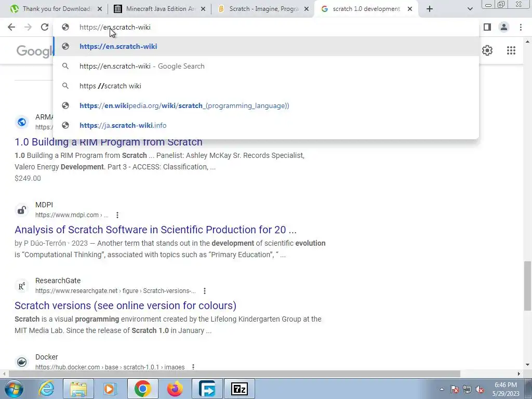Click the horizontal scrollbar thumb
532x399 pixels.
click(x=234, y=374)
